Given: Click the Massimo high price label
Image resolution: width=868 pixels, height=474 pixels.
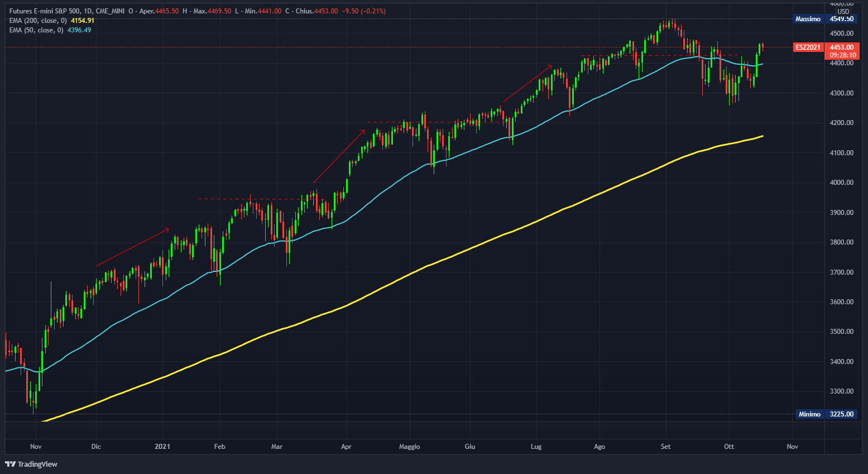Looking at the screenshot, I should pyautogui.click(x=808, y=19).
